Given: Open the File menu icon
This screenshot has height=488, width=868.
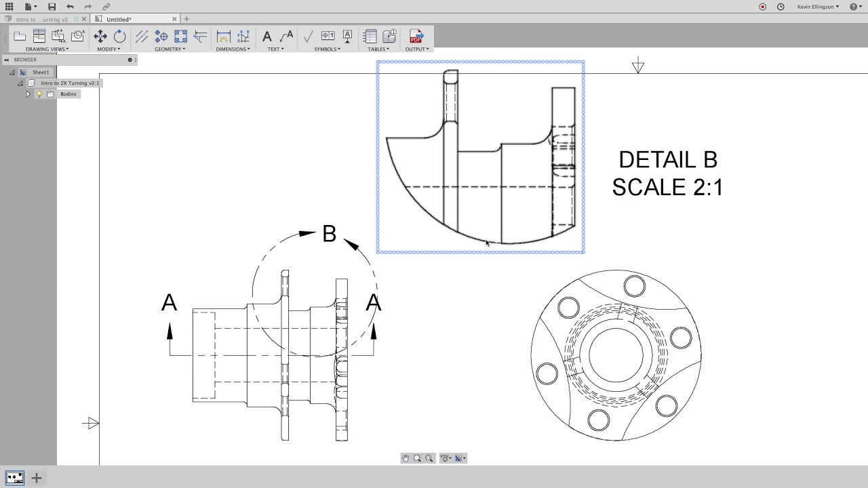Looking at the screenshot, I should pyautogui.click(x=29, y=6).
